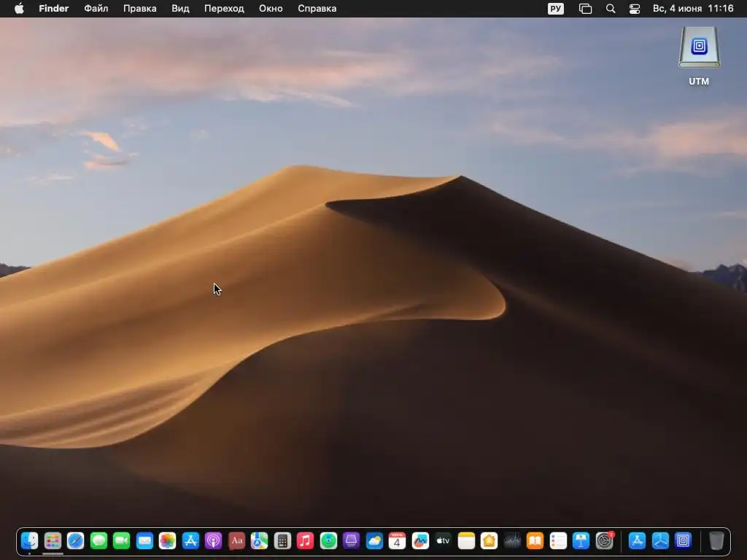747x560 pixels.
Task: Open Applications folder stack in Dock
Action: 637,540
